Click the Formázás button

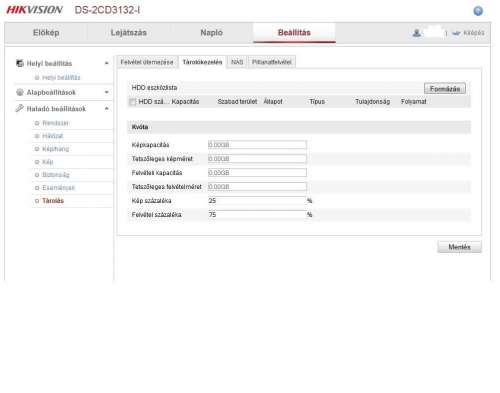[x=445, y=89]
